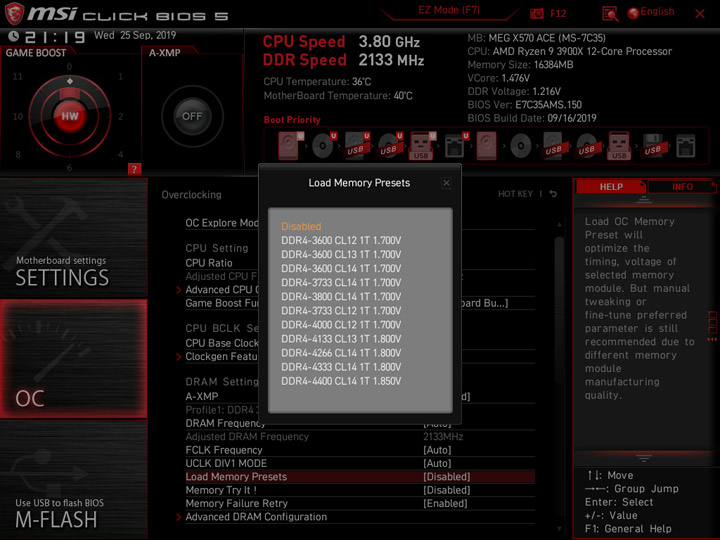Click the clock icon beside the time

click(x=14, y=36)
